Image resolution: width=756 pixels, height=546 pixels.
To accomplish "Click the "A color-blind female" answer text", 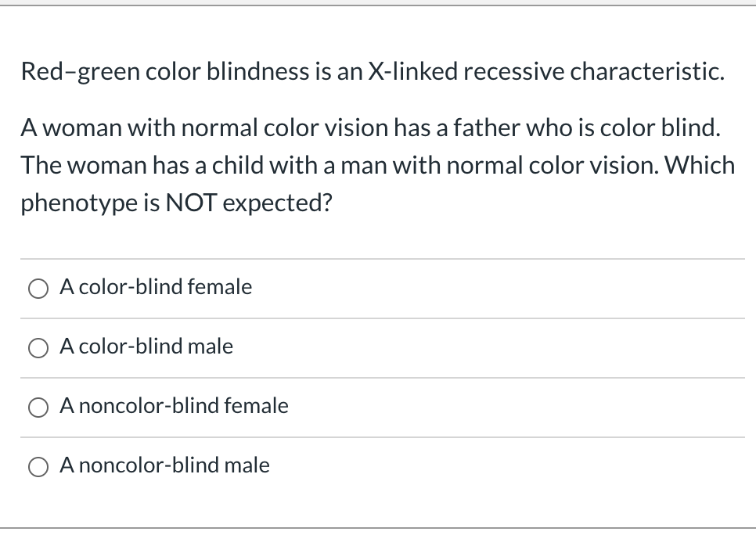I will (156, 288).
